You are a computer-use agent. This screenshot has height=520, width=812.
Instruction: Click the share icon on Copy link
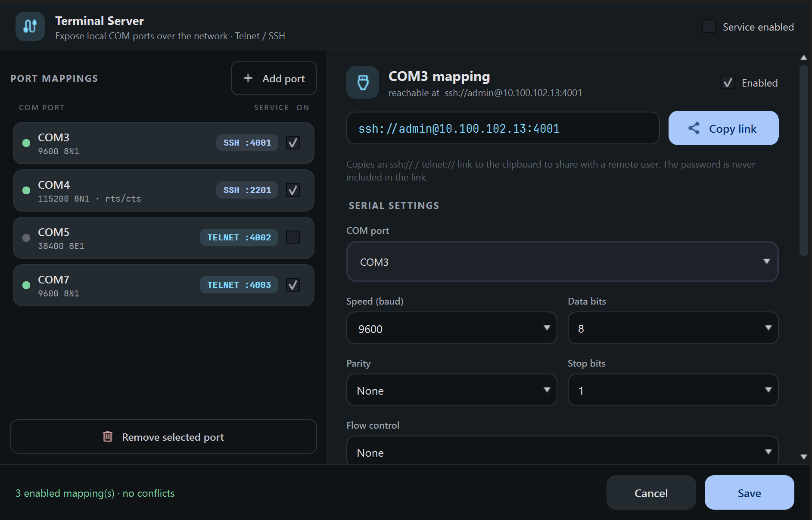coord(694,128)
